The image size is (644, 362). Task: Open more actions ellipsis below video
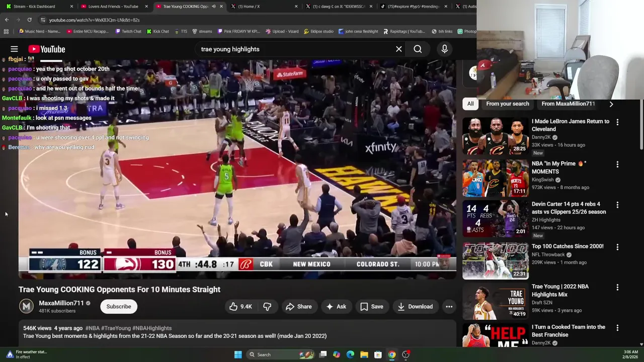coord(449,307)
